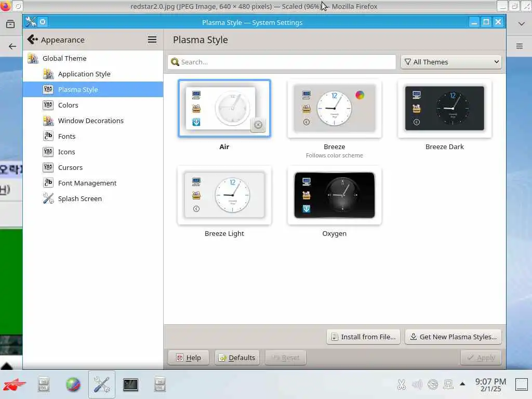Click the Fonts sidebar icon

coord(48,136)
